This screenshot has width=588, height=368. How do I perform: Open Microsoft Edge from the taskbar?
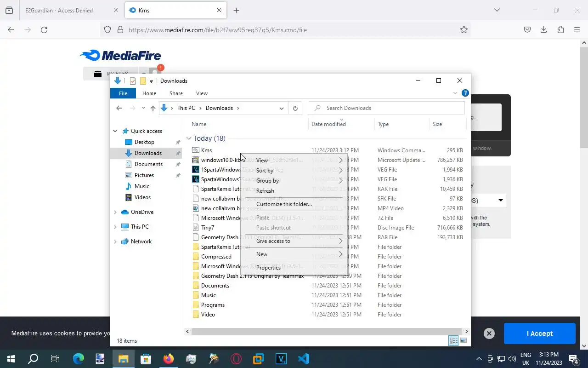point(79,358)
